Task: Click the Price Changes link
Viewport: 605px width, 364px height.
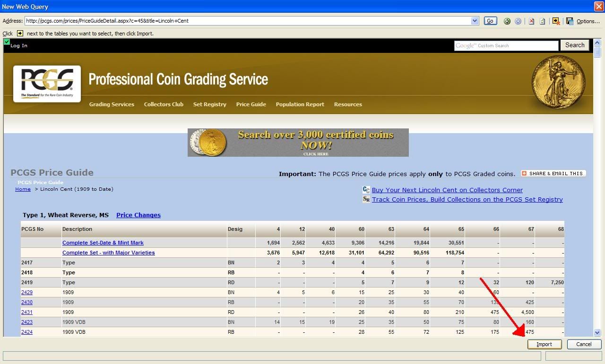Action: tap(138, 215)
